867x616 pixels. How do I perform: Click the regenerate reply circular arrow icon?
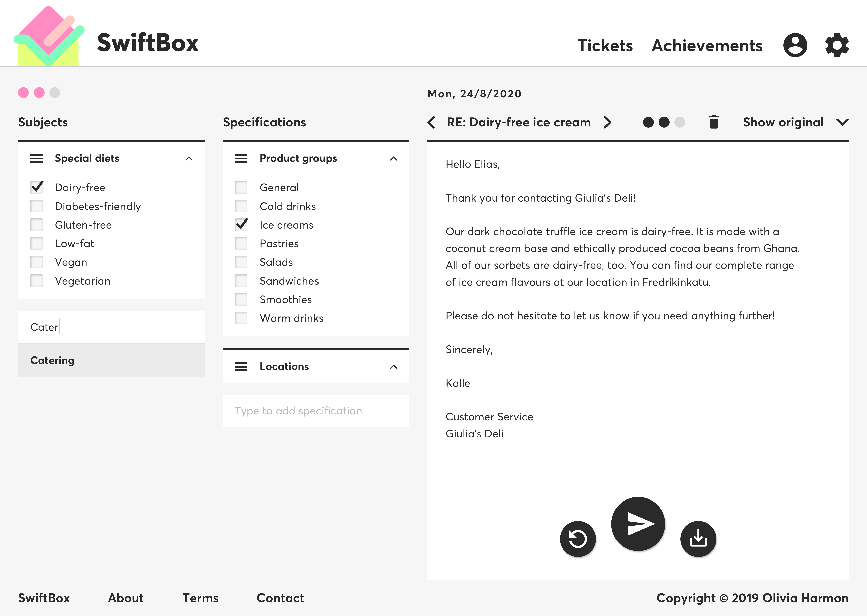578,539
